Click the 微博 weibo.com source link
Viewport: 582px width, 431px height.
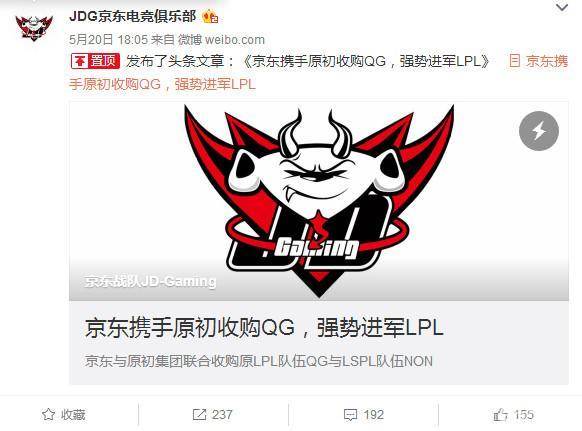221,40
